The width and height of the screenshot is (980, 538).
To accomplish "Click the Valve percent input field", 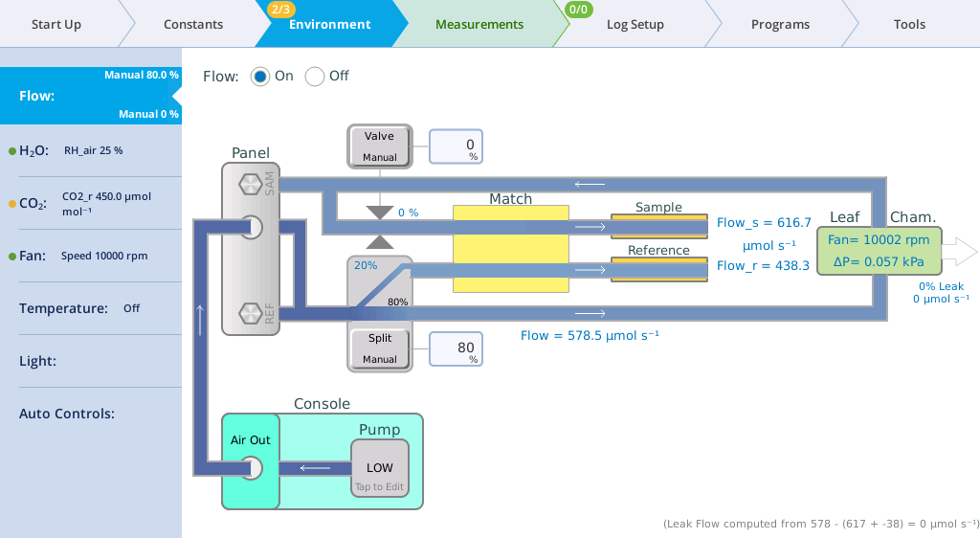I will click(x=457, y=146).
